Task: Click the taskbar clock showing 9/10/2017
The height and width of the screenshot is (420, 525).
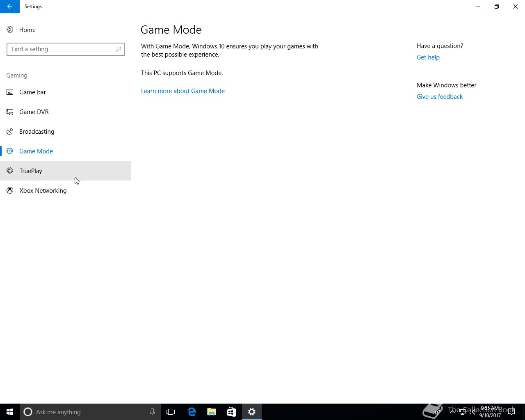Action: coord(490,412)
